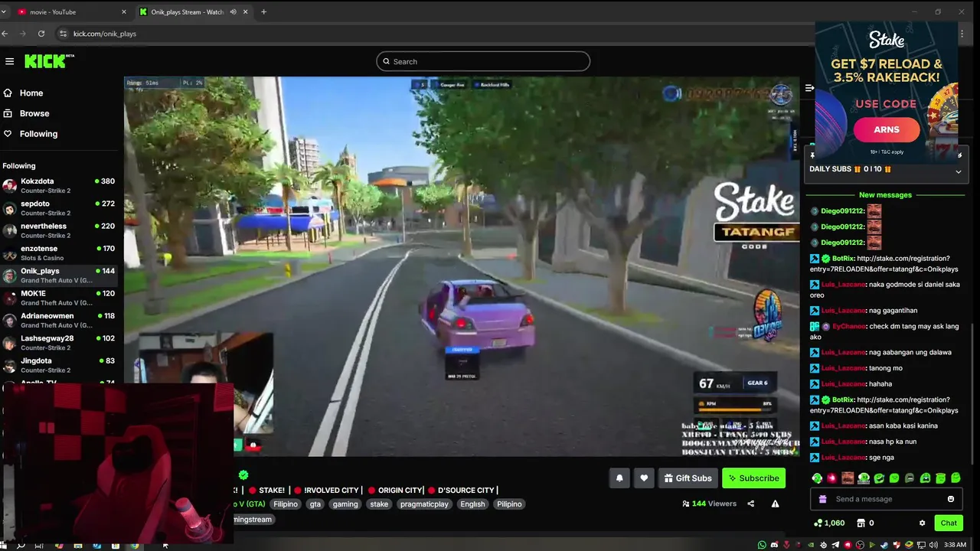Insert the first green emote in emote row
Image resolution: width=980 pixels, height=551 pixels.
click(817, 478)
